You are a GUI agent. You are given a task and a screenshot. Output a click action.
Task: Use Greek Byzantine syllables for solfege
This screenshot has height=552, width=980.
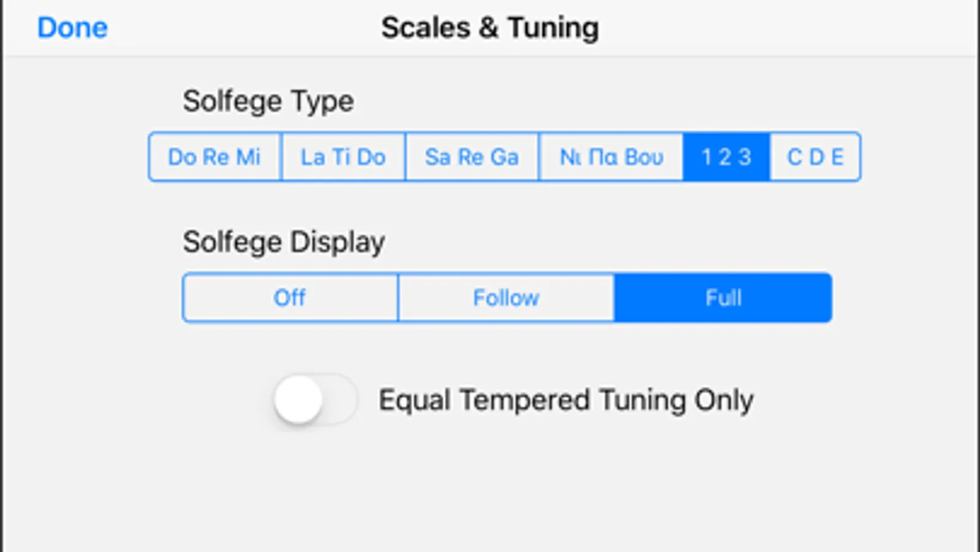coord(611,157)
